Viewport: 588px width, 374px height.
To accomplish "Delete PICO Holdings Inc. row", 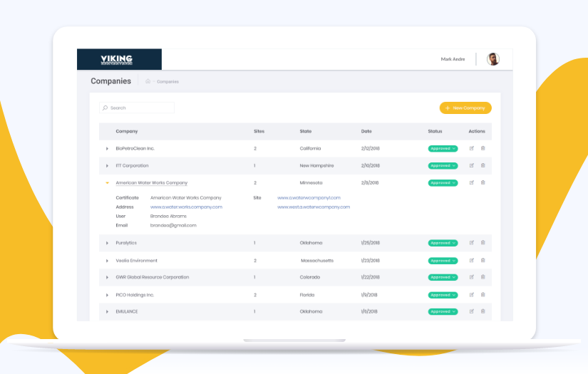I will pos(483,294).
